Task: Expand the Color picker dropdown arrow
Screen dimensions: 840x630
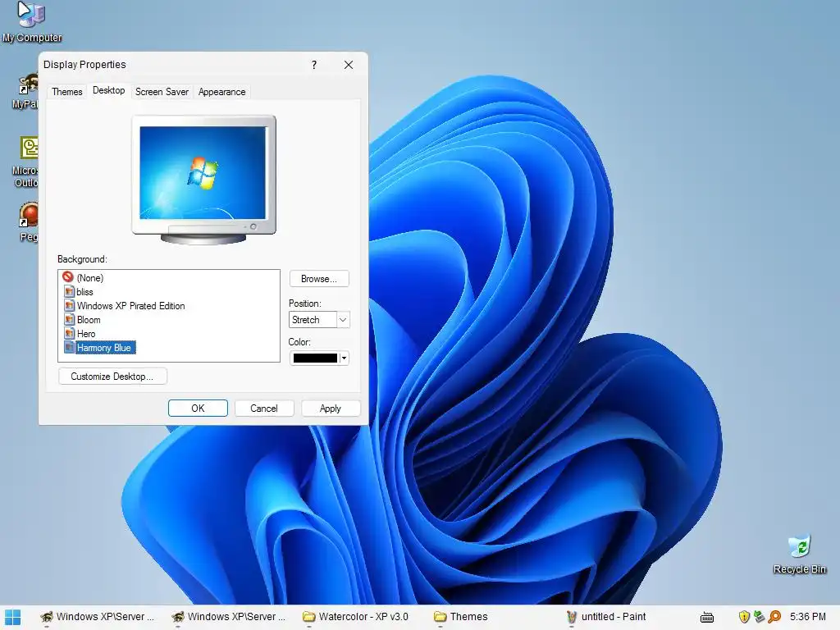Action: tap(344, 358)
